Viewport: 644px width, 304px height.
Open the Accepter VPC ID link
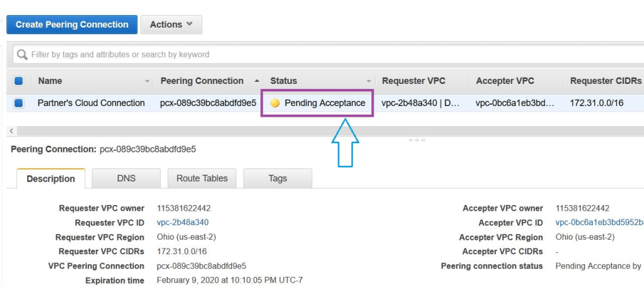[x=599, y=223]
